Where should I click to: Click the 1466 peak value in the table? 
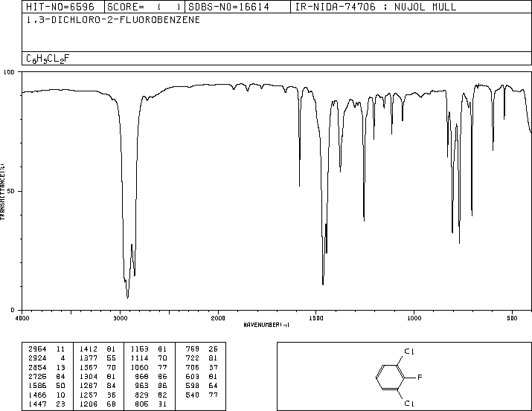click(37, 395)
